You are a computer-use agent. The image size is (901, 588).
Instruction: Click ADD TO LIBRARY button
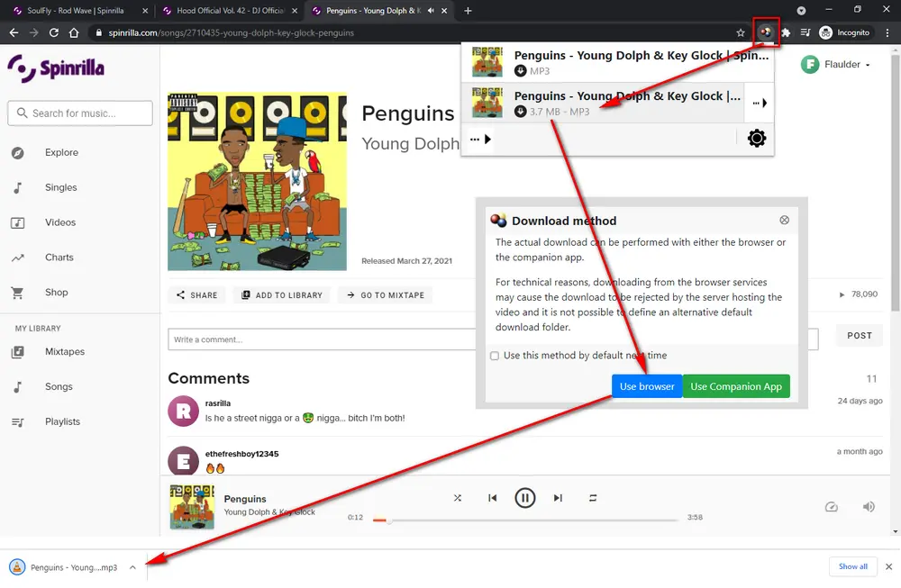tap(281, 295)
